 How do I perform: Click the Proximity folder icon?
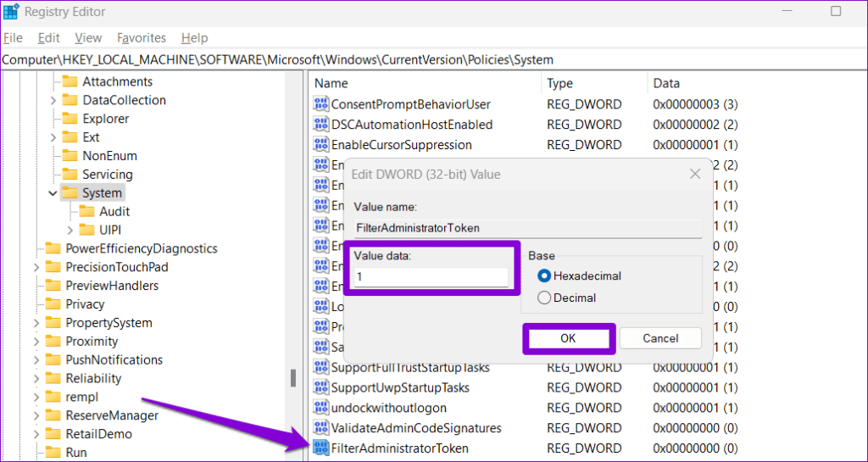point(53,342)
